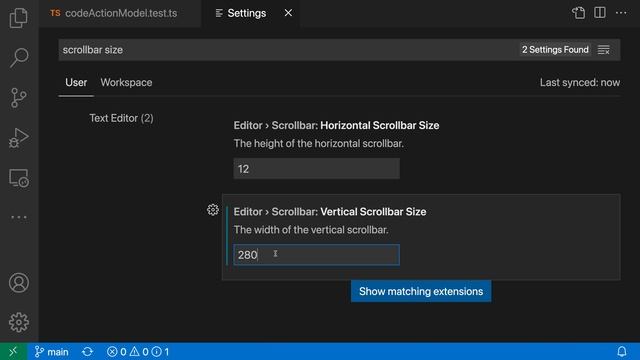
Task: Click 'The width of the vertical scrollbar.' text
Action: pyautogui.click(x=311, y=230)
